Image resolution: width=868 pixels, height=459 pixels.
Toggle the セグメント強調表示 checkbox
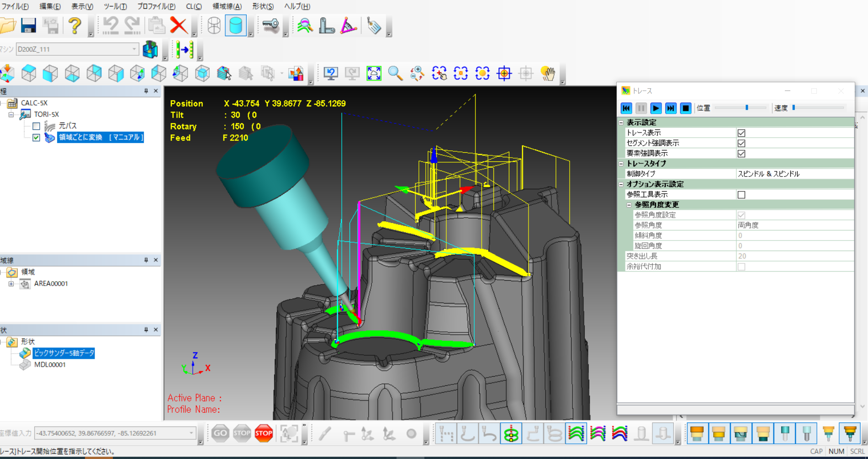(x=741, y=143)
